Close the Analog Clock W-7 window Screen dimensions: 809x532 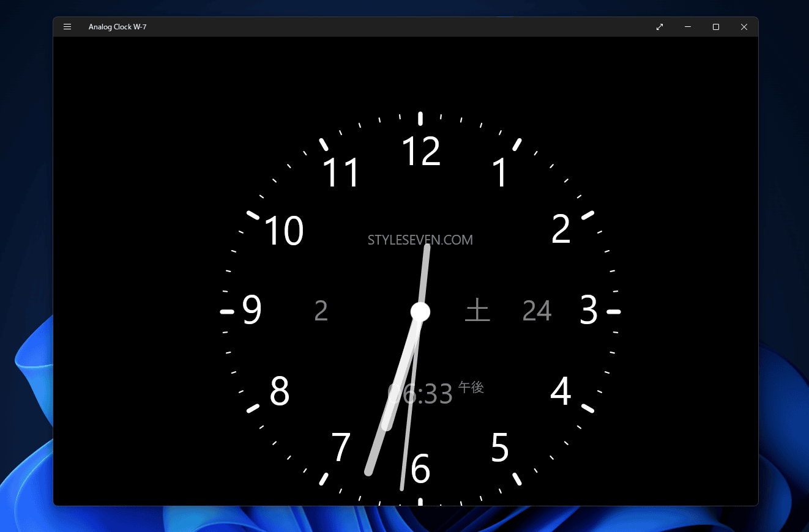coord(744,27)
